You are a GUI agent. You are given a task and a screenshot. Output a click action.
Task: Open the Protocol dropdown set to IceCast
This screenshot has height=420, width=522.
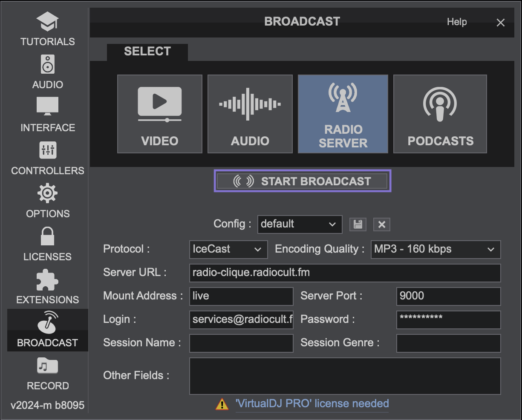point(228,249)
